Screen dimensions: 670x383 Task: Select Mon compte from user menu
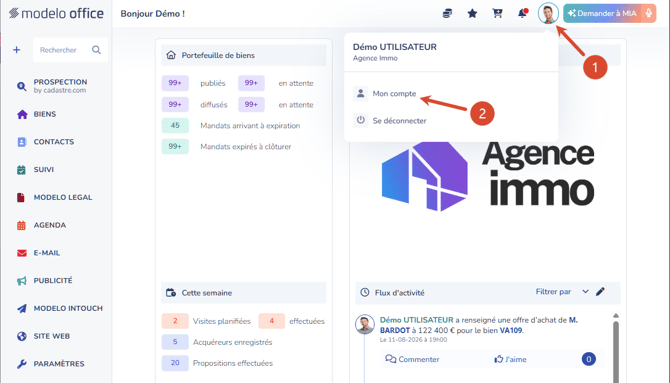(394, 94)
